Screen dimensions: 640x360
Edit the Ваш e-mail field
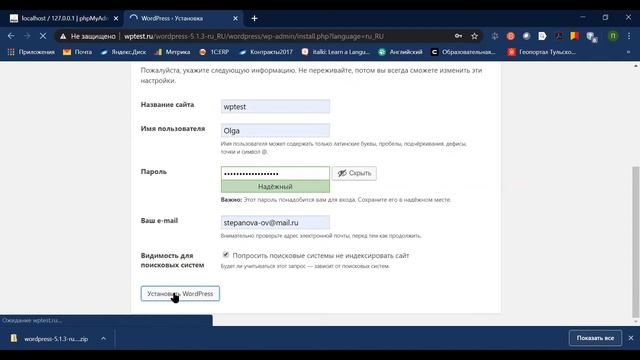pos(275,223)
